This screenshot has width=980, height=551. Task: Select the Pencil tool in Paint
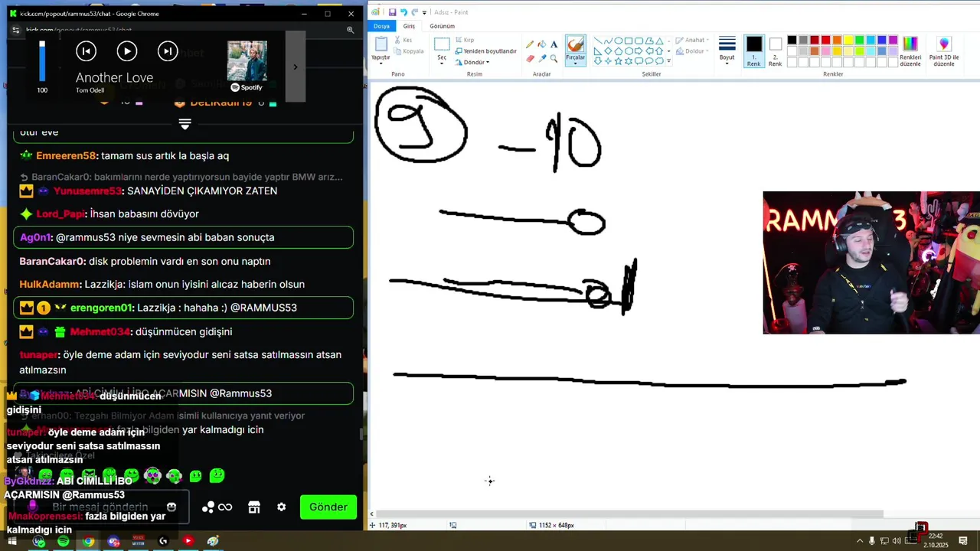tap(530, 44)
